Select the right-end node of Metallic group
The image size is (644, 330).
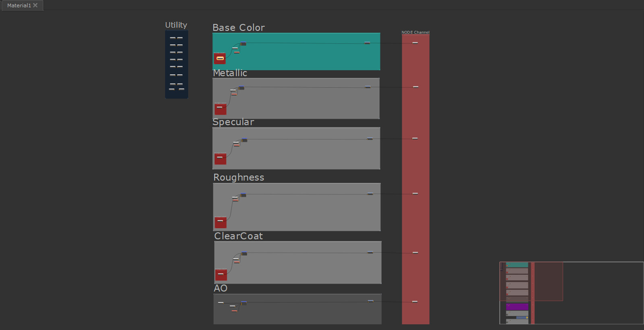pyautogui.click(x=367, y=87)
